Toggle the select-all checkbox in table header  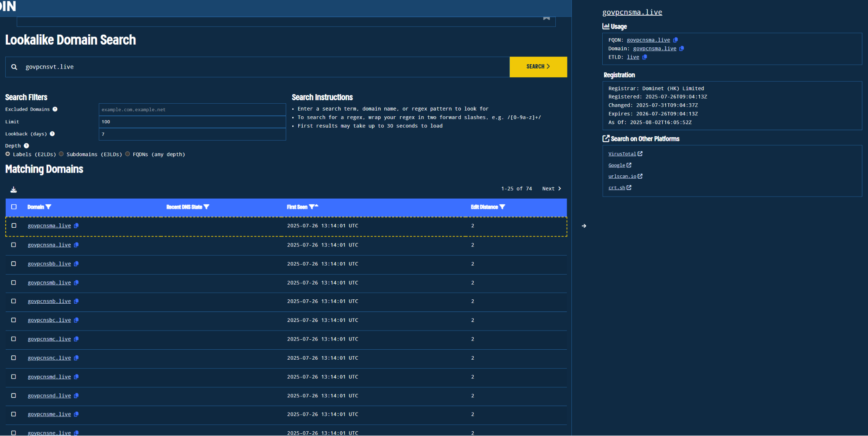point(14,207)
